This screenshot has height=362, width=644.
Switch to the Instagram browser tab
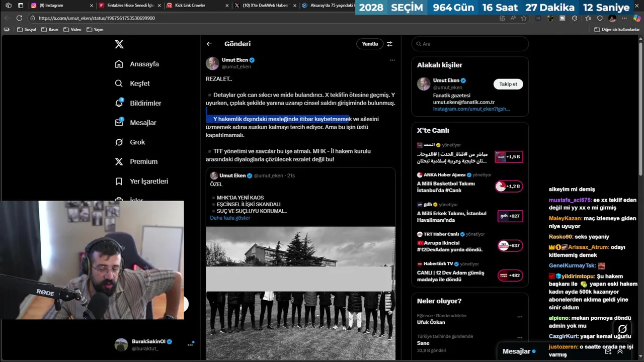(x=62, y=6)
